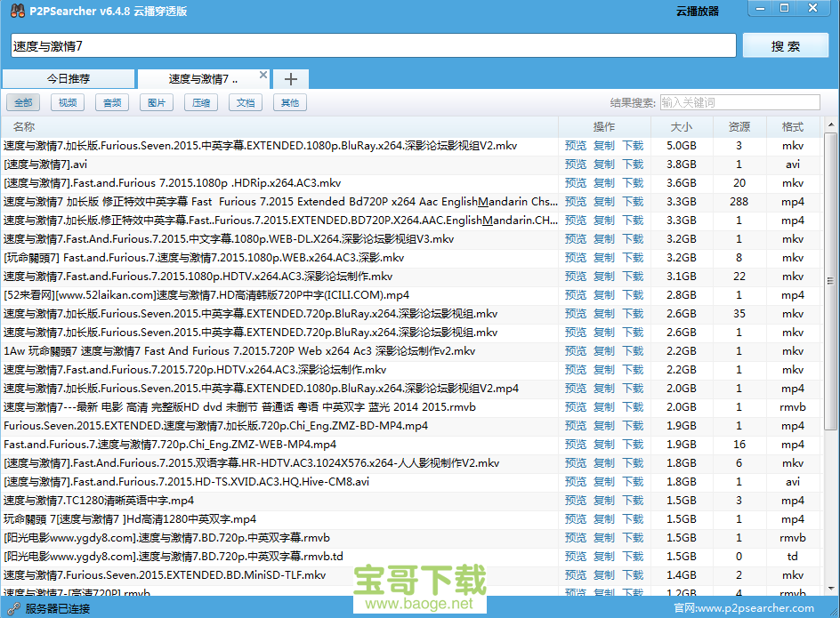Click the P2PSearcher binoculars logo in title bar
This screenshot has width=840, height=618.
point(15,10)
